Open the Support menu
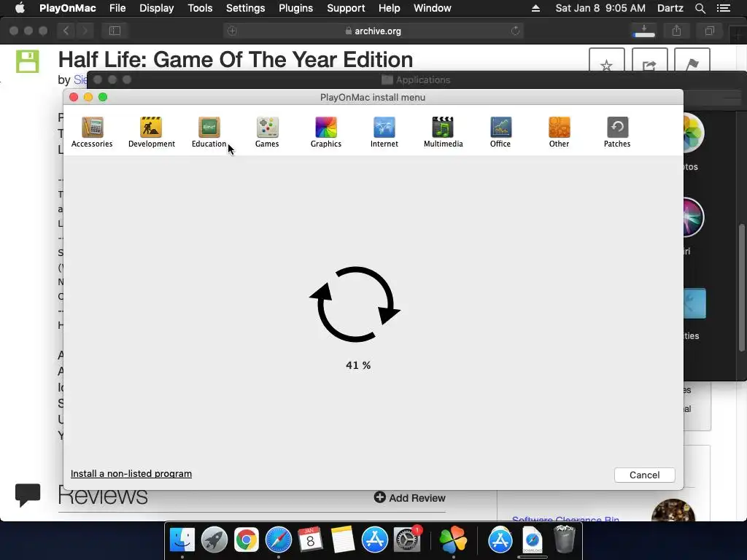The image size is (747, 560). click(x=345, y=8)
